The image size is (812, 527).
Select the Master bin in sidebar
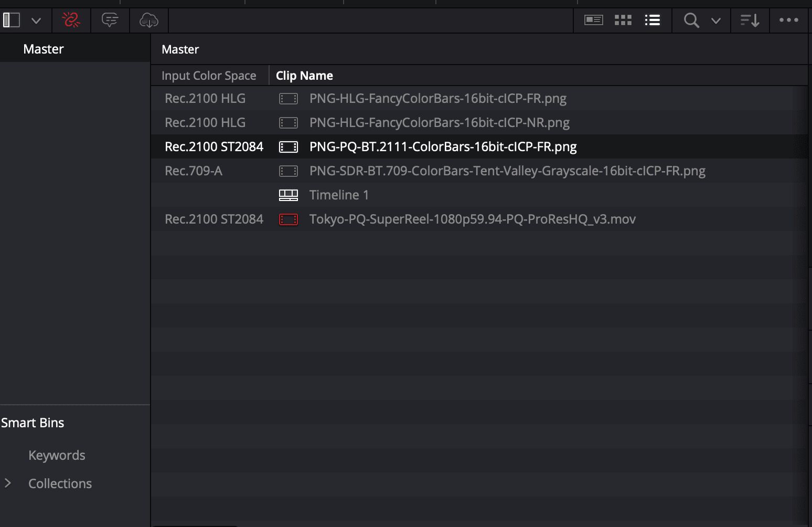[x=44, y=49]
